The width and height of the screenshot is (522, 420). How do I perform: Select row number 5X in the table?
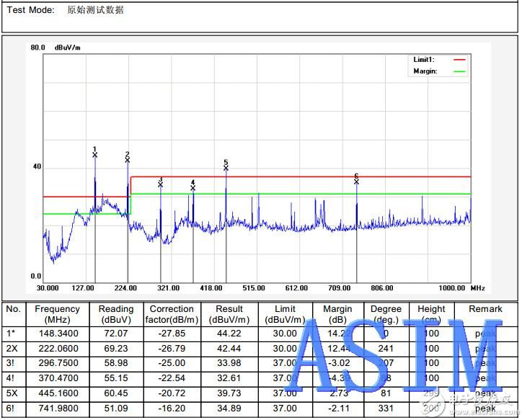[x=14, y=393]
